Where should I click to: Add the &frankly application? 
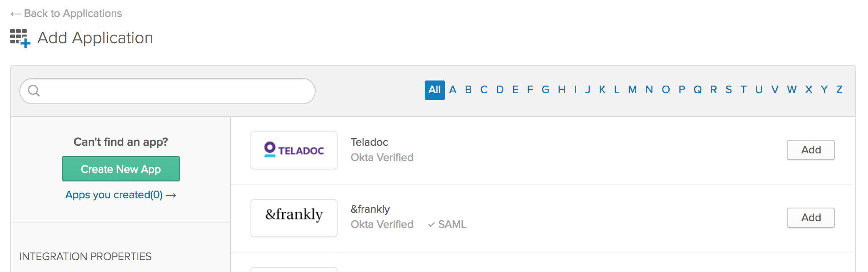point(810,218)
